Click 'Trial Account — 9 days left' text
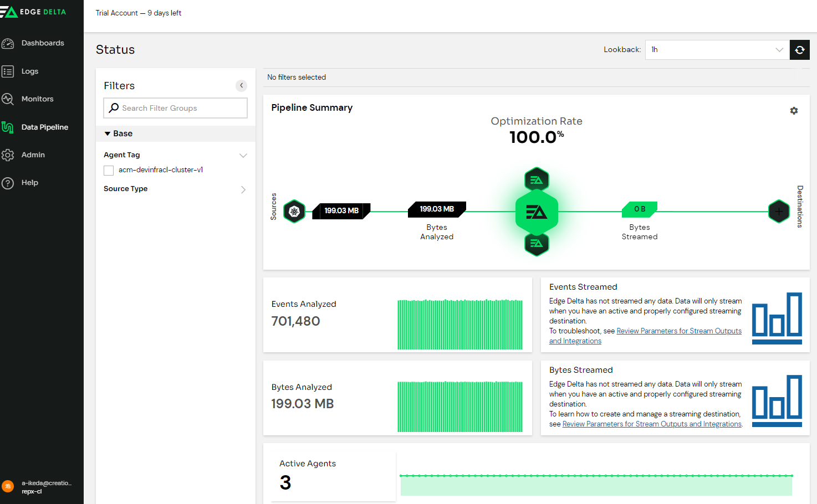 click(139, 13)
